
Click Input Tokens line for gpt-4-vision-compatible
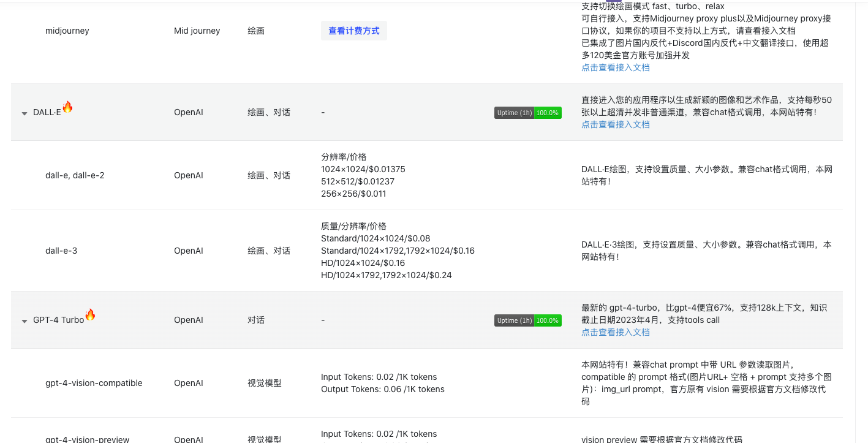point(379,377)
